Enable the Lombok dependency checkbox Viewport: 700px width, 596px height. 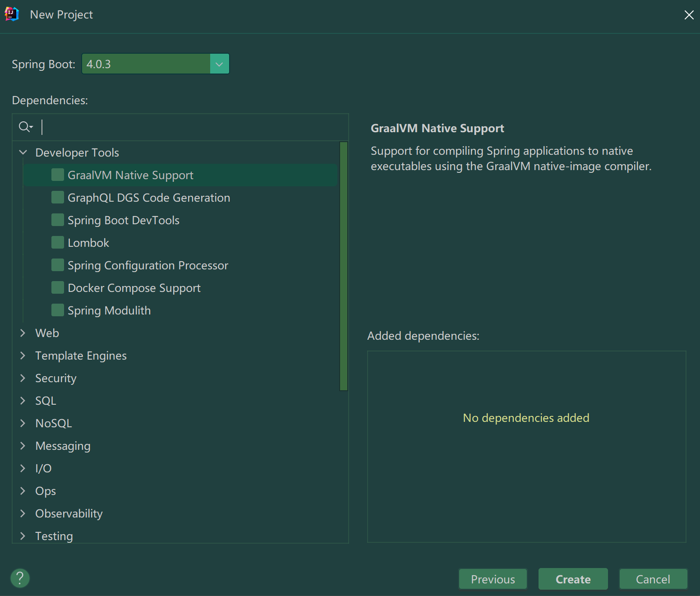(x=58, y=243)
